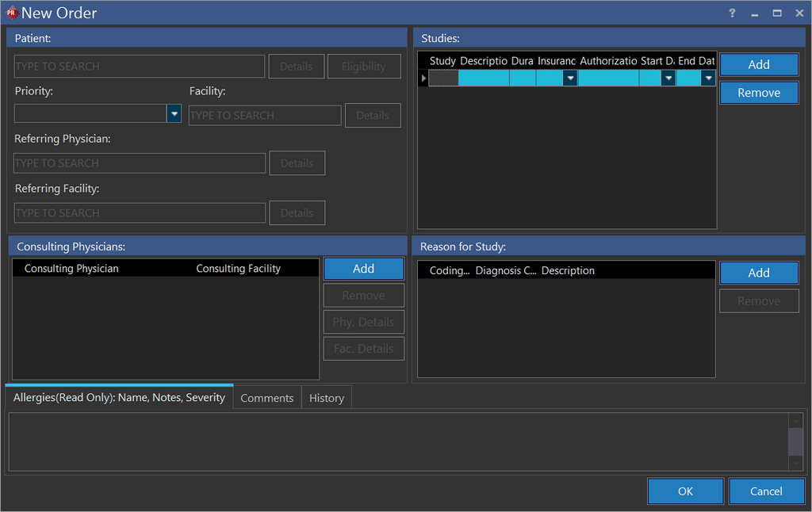
Task: Click the help question mark icon
Action: 732,13
